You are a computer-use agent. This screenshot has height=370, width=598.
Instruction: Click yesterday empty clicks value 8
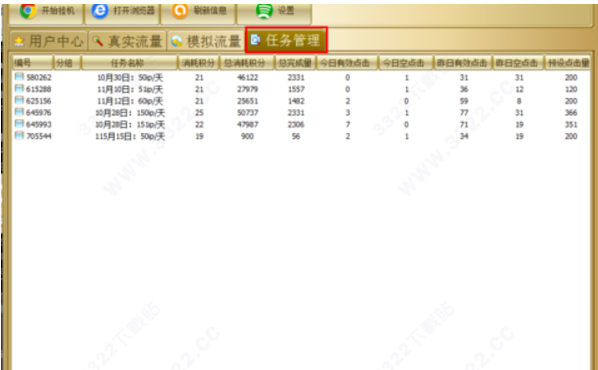pyautogui.click(x=519, y=101)
